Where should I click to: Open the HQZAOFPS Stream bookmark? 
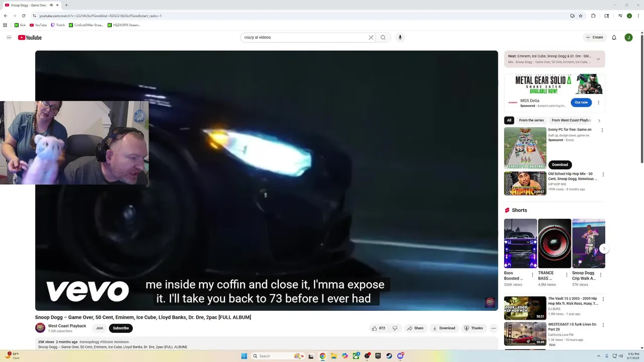(124, 25)
